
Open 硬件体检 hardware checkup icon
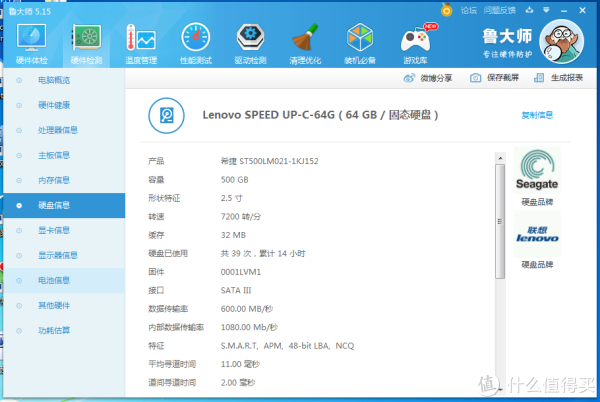pos(31,44)
